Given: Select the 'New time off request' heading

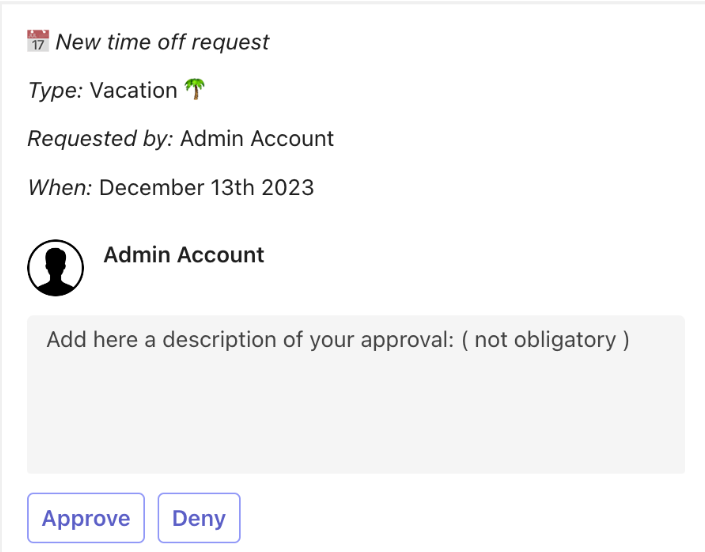Looking at the screenshot, I should (162, 42).
